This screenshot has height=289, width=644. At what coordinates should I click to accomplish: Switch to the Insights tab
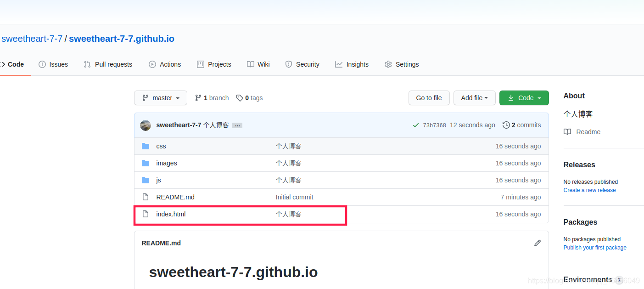click(352, 64)
